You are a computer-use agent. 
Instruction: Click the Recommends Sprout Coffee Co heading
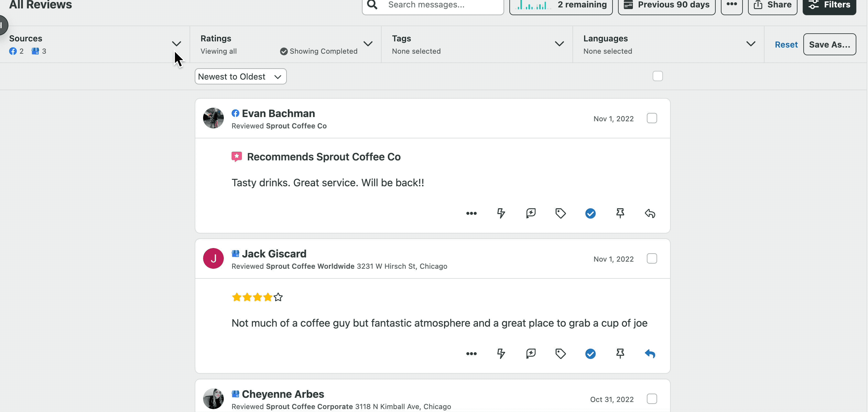pyautogui.click(x=324, y=157)
